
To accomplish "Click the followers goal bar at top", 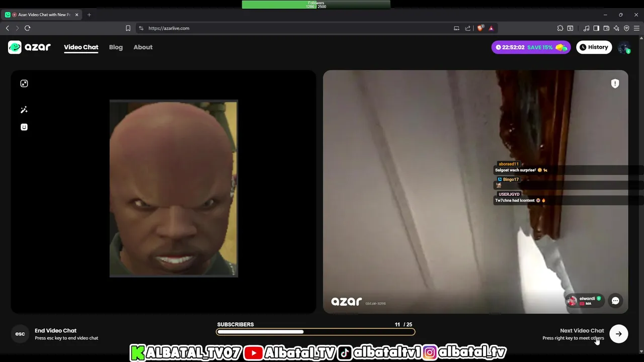I will [x=316, y=5].
